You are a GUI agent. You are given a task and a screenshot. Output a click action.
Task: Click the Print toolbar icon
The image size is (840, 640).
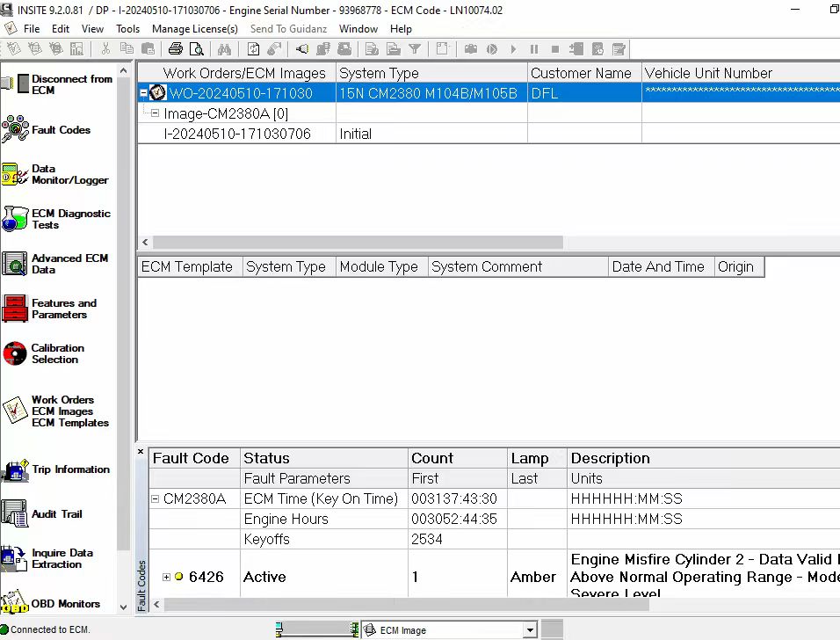click(x=175, y=49)
